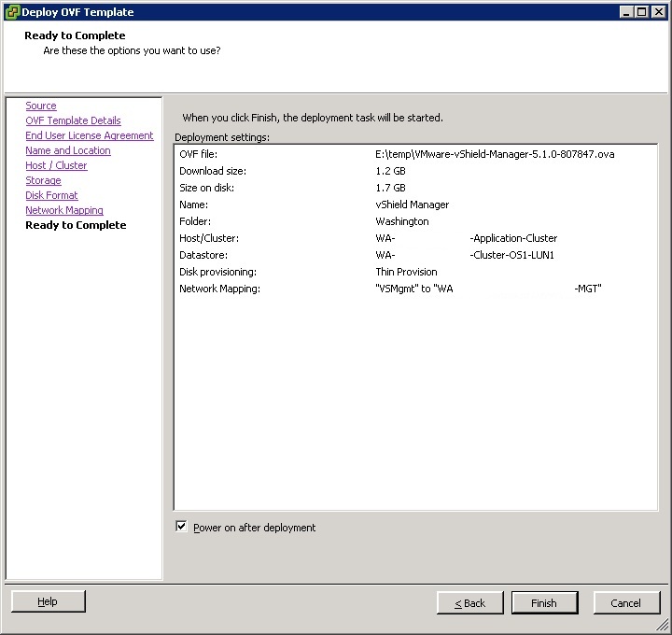Viewport: 672px width, 635px height.
Task: Return to the Storage step in the sidebar
Action: coord(43,181)
